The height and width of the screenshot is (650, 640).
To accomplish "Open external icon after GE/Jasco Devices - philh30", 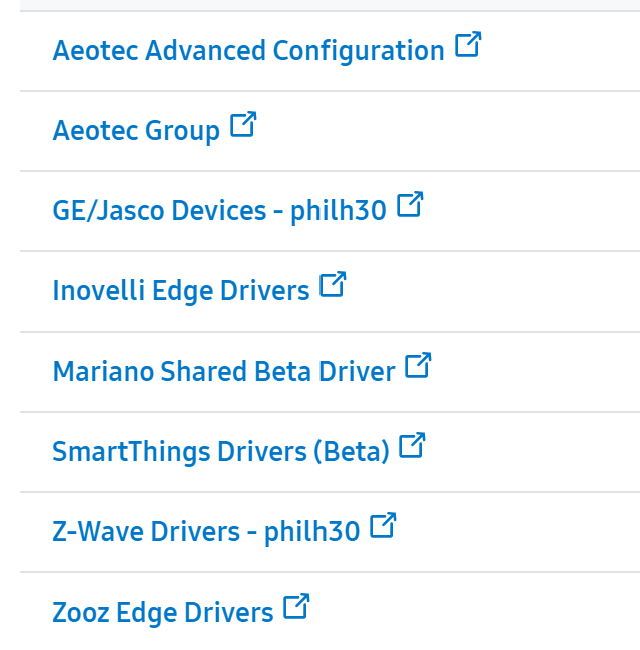I will (410, 205).
